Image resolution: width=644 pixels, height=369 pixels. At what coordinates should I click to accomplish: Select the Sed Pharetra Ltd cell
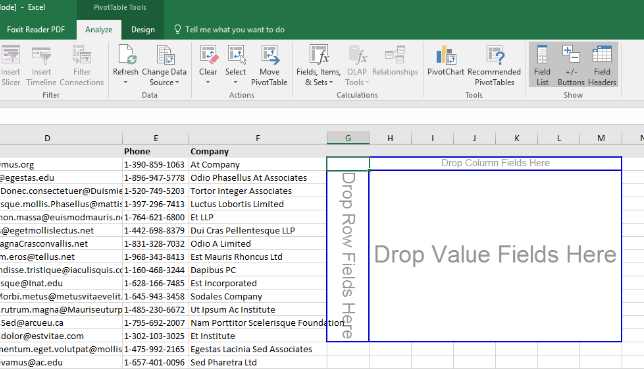[x=258, y=362]
